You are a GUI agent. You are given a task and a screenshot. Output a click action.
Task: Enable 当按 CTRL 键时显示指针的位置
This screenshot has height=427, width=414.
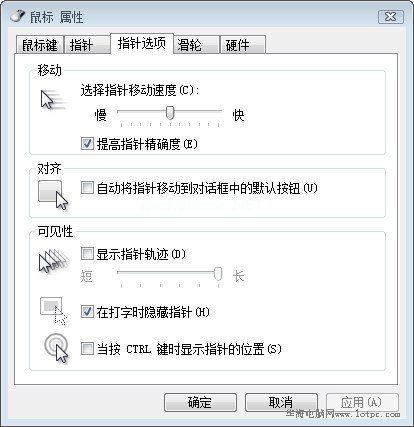point(87,349)
